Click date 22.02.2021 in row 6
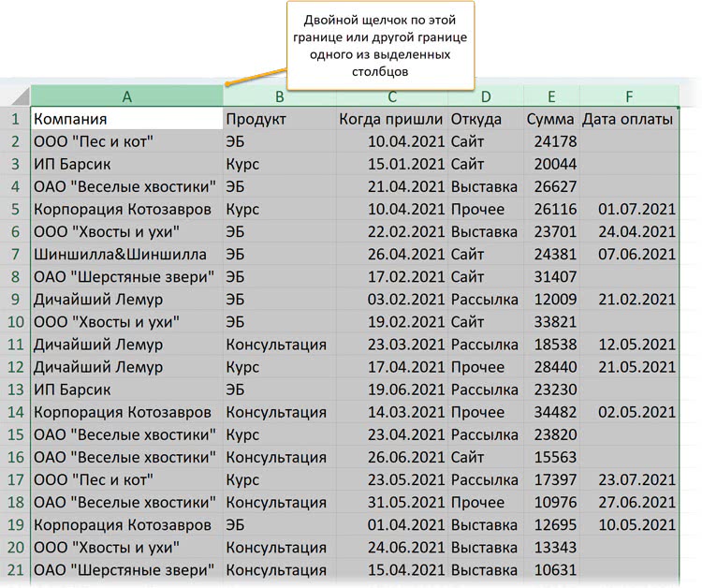This screenshot has width=702, height=588. click(392, 231)
